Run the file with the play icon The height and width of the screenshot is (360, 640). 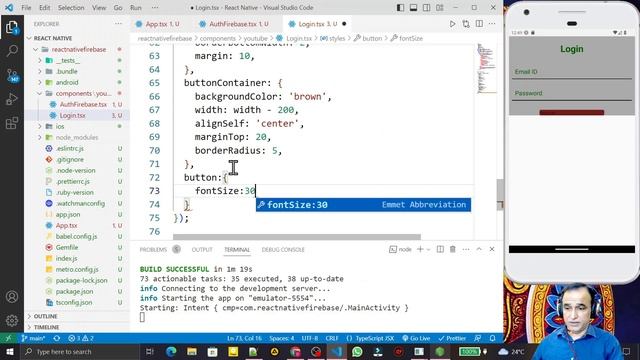point(452,24)
